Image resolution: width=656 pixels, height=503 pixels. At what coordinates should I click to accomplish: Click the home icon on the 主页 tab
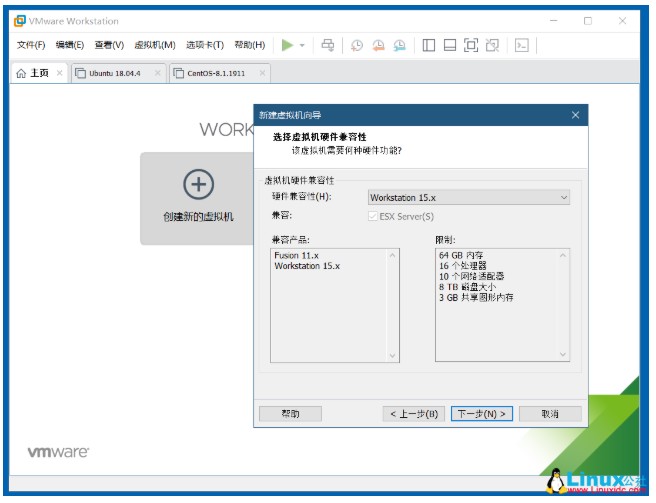coord(21,73)
